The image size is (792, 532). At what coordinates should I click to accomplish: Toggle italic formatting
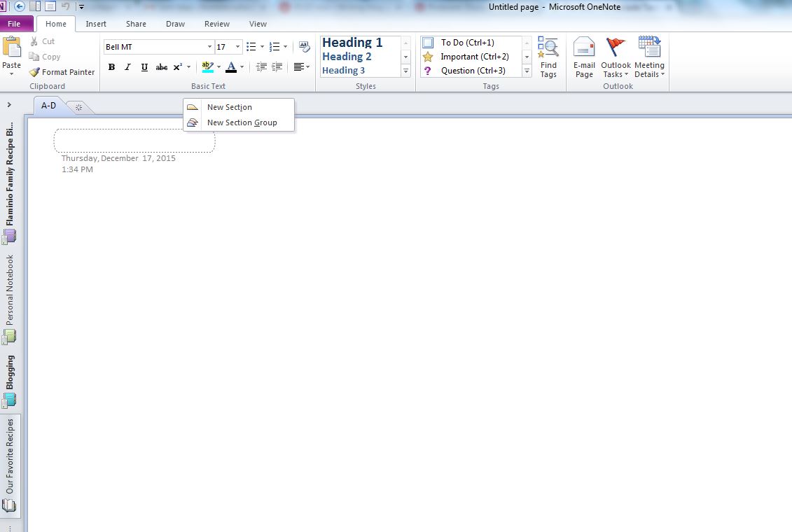127,67
